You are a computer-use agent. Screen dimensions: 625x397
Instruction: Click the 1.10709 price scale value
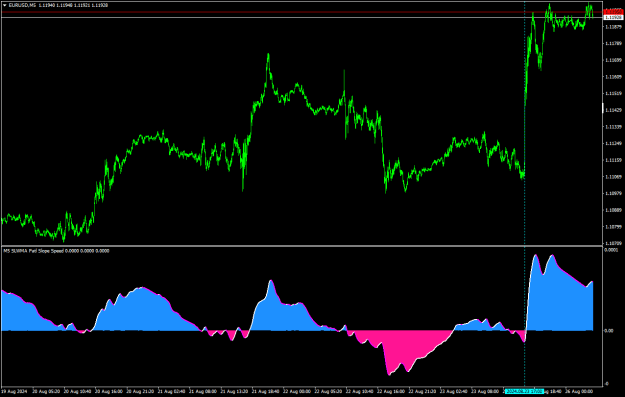pyautogui.click(x=613, y=243)
